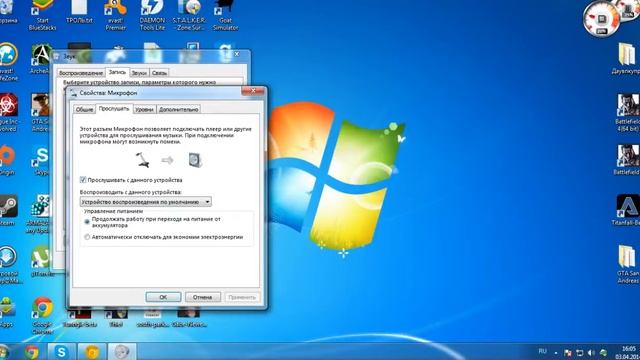
Task: Show hidden tray icons arrow
Action: pyautogui.click(x=556, y=353)
